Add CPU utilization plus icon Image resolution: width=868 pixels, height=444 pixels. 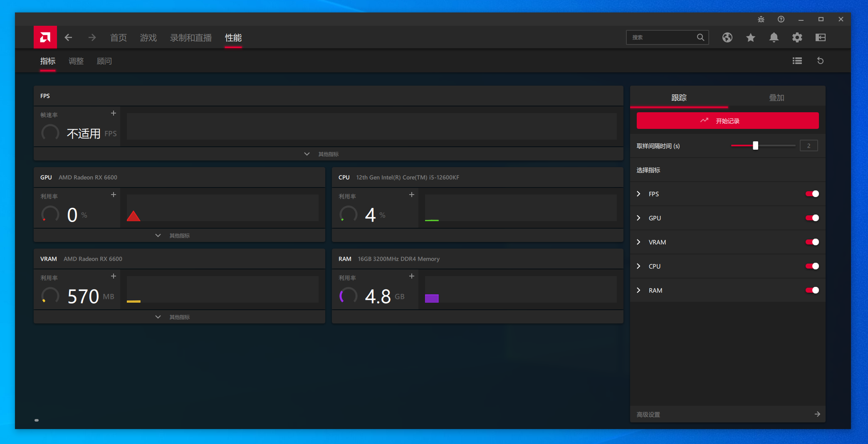[412, 195]
